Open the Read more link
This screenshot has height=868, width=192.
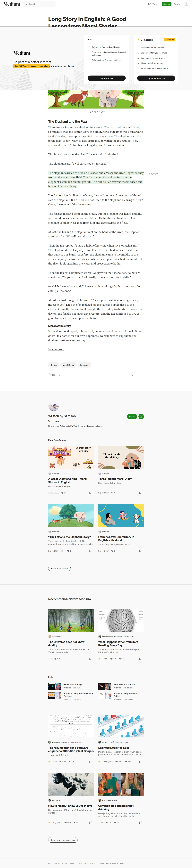point(56,349)
